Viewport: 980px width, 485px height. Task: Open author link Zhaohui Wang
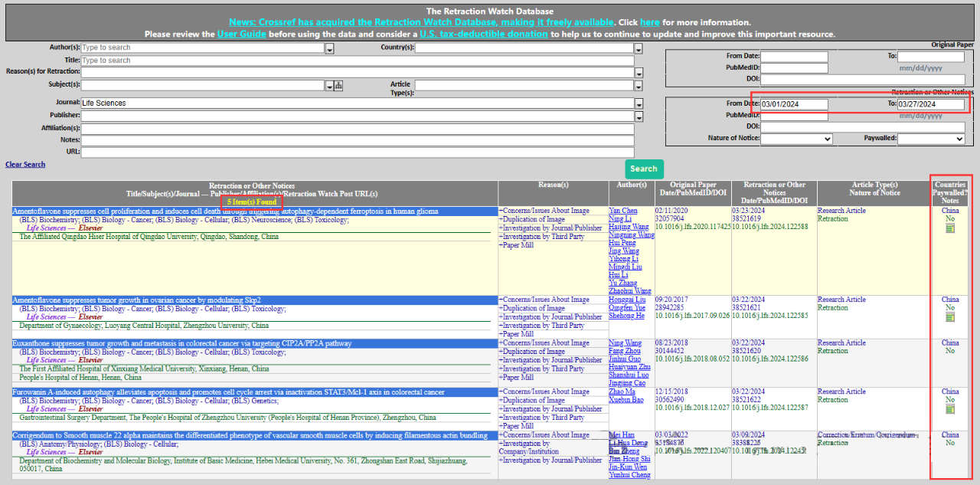click(x=630, y=291)
